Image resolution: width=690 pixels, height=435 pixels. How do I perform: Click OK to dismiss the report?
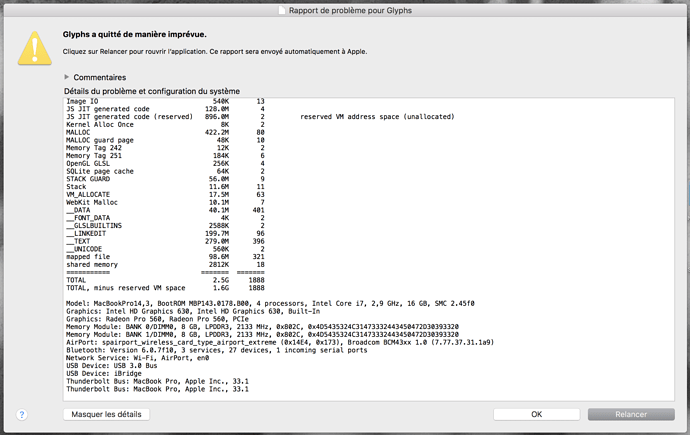(536, 414)
